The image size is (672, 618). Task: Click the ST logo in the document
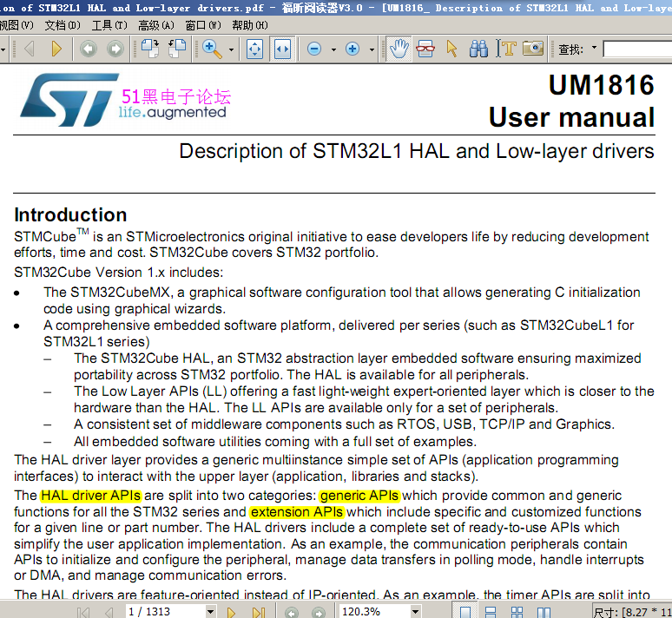click(69, 100)
